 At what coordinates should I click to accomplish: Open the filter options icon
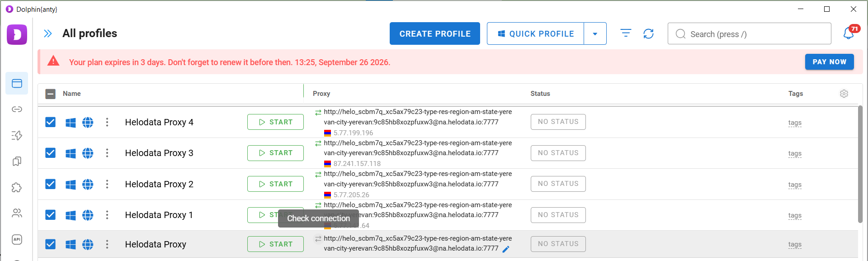pos(626,33)
